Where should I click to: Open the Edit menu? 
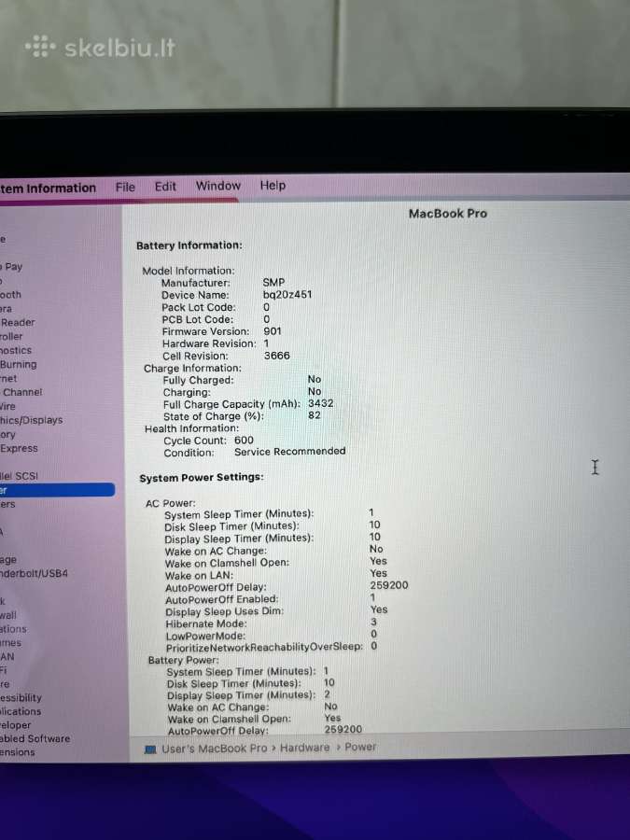pyautogui.click(x=165, y=187)
